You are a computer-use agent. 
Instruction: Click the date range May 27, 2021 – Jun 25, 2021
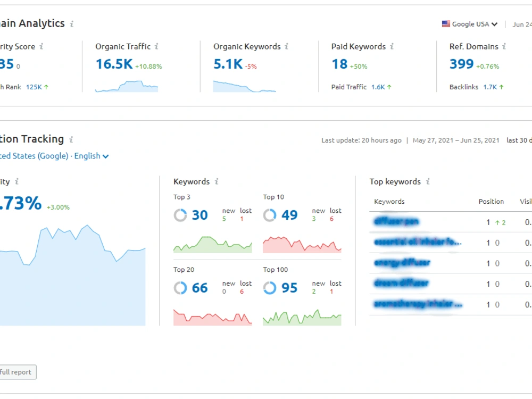(456, 140)
